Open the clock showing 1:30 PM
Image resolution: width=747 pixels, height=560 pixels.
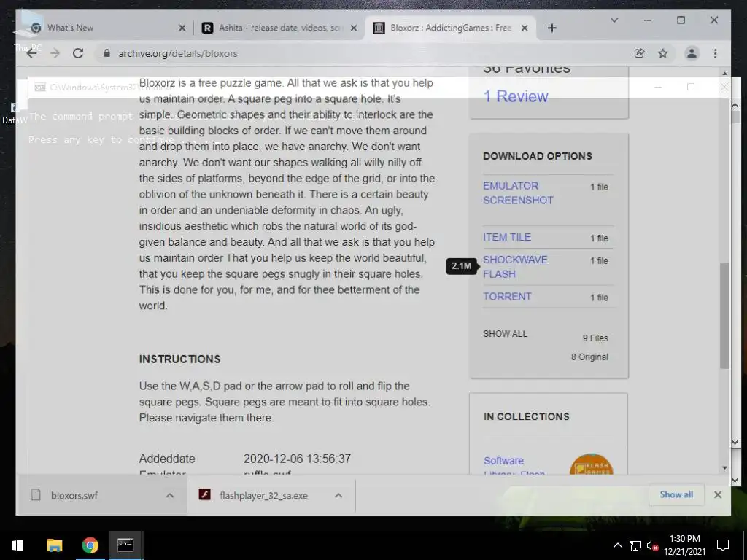(x=684, y=545)
